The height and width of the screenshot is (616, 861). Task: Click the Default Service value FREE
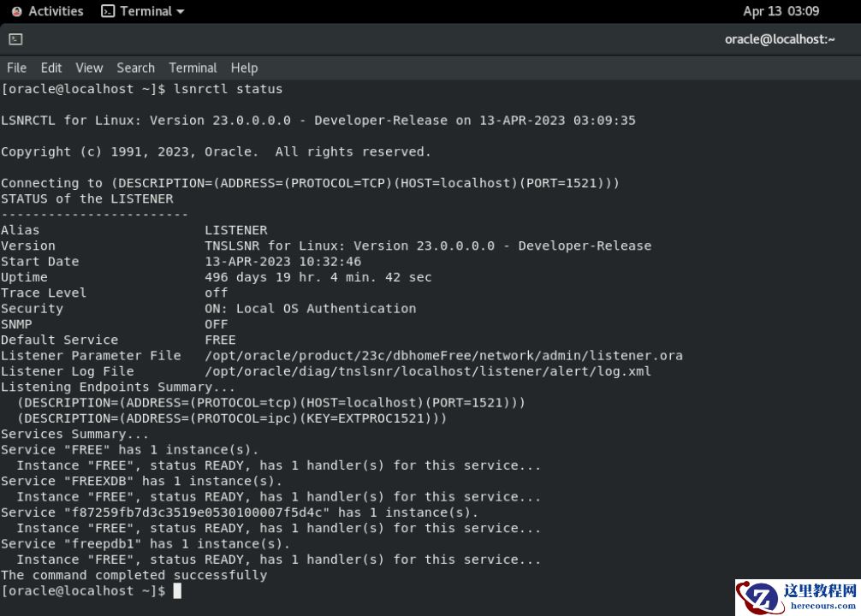[x=220, y=340]
